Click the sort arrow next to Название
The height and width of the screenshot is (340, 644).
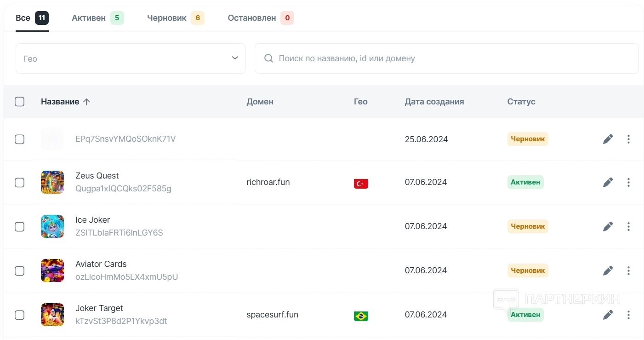[86, 102]
